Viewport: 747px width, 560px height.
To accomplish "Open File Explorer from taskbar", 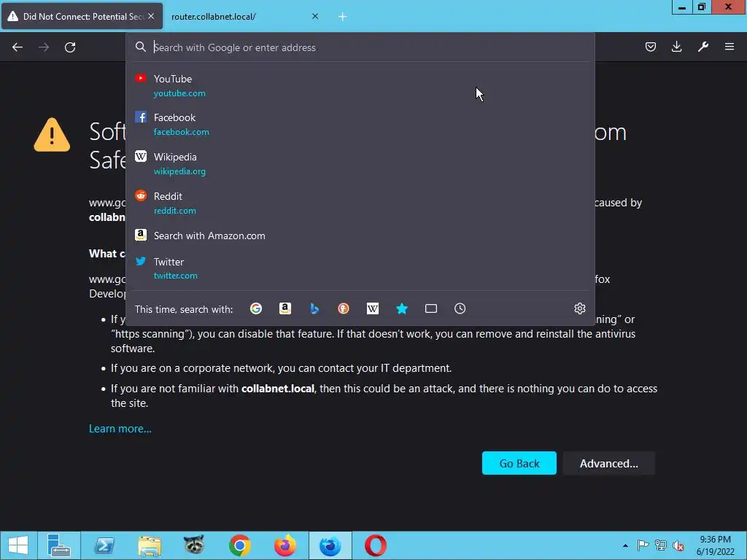I will coord(150,545).
